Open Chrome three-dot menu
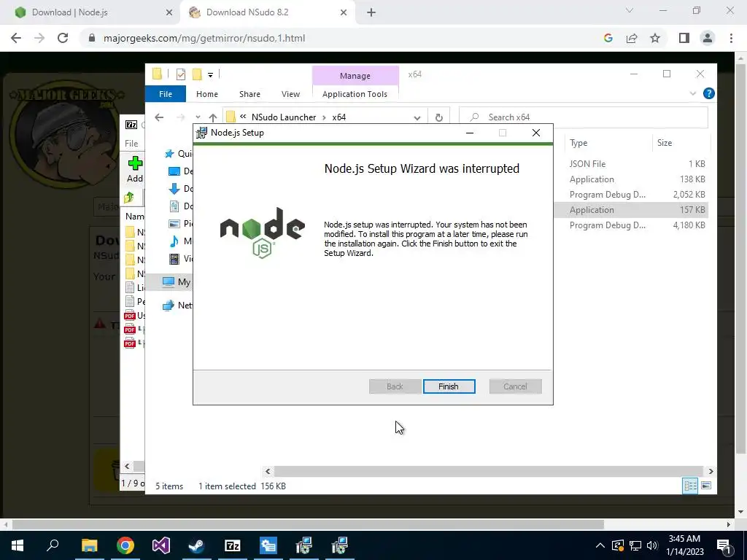Screen dimensions: 747x560 click(731, 38)
